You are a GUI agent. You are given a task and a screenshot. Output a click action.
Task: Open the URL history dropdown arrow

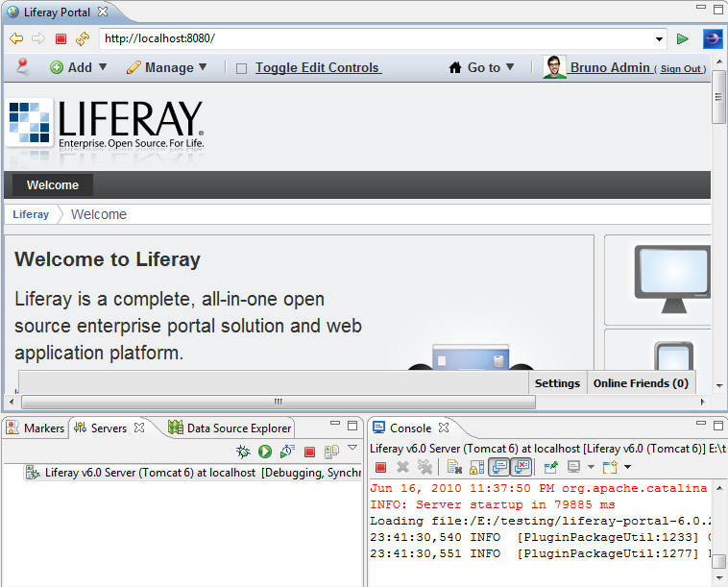tap(659, 39)
